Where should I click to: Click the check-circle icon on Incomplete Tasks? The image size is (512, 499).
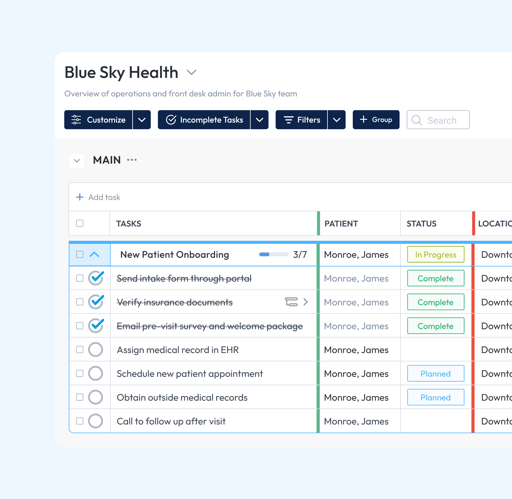point(171,120)
